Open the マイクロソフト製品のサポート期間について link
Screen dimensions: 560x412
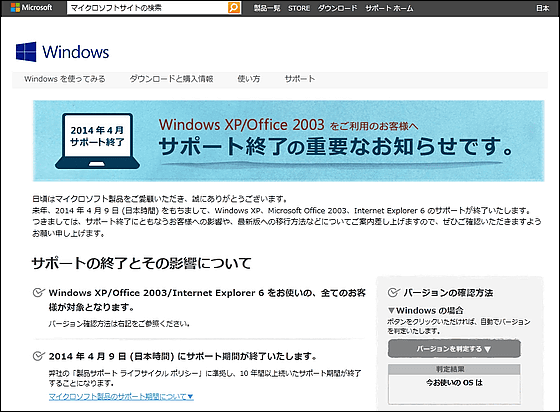tap(121, 397)
